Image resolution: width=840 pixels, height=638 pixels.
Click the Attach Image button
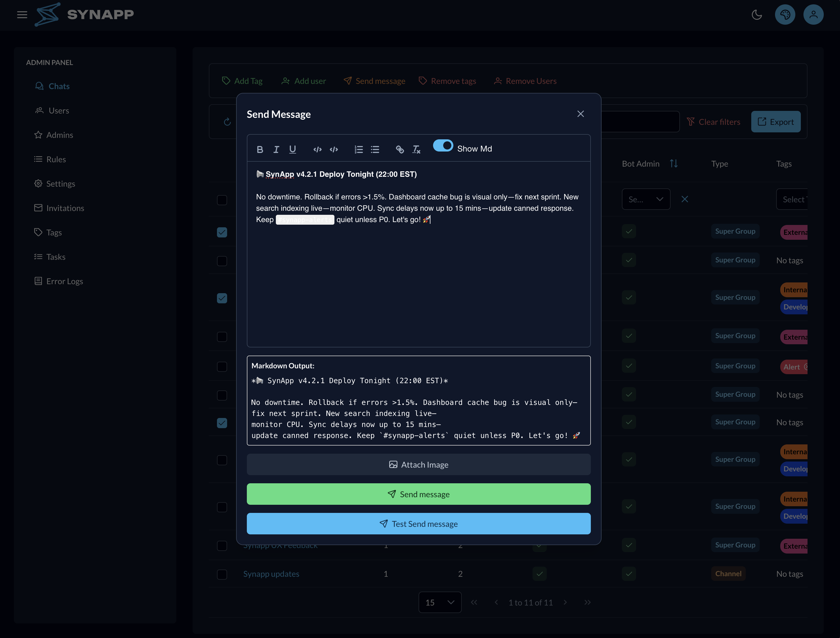[x=419, y=464]
